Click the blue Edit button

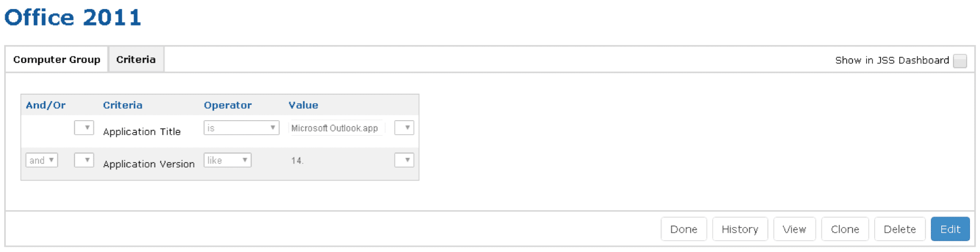pos(950,229)
